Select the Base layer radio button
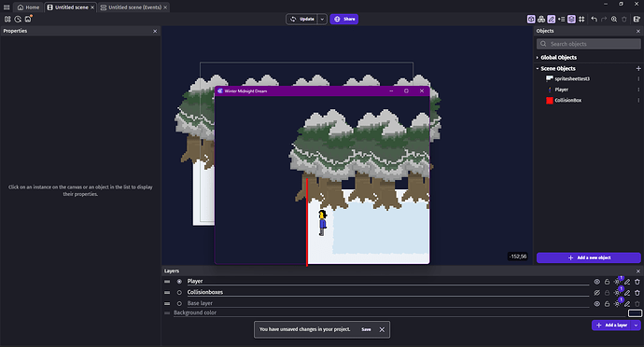The width and height of the screenshot is (644, 347). pos(179,304)
